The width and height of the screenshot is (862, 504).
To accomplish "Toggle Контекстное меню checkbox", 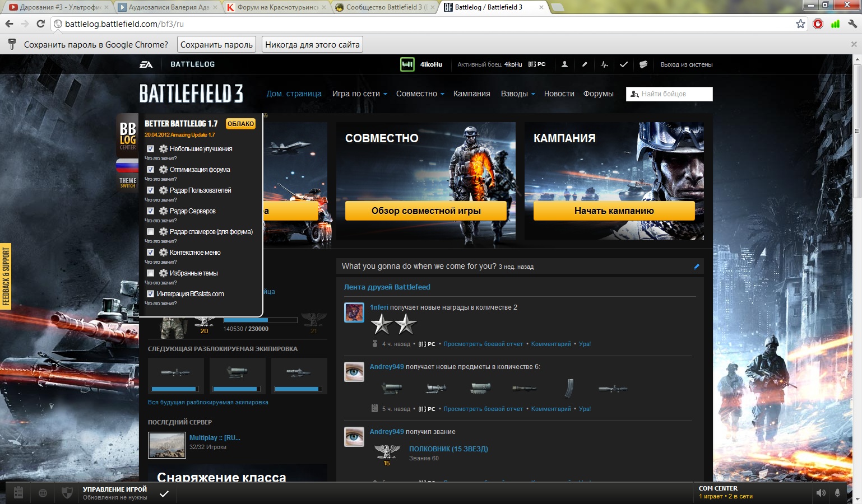I will point(150,253).
